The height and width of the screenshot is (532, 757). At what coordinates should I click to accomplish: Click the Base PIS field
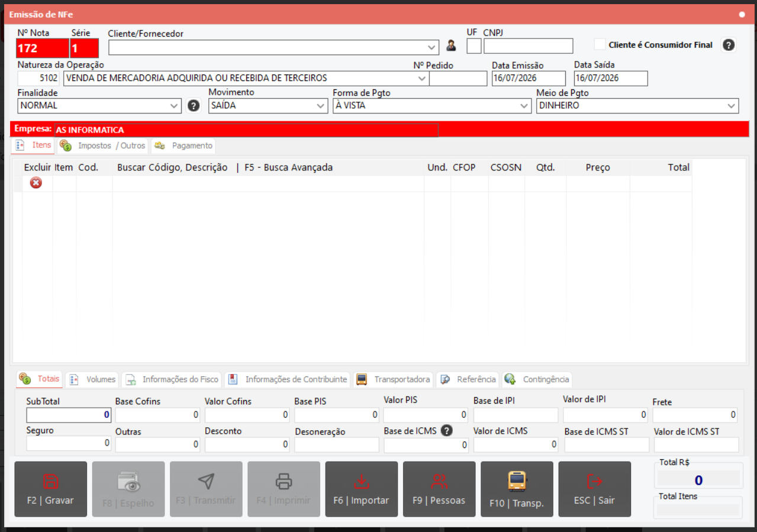point(337,415)
